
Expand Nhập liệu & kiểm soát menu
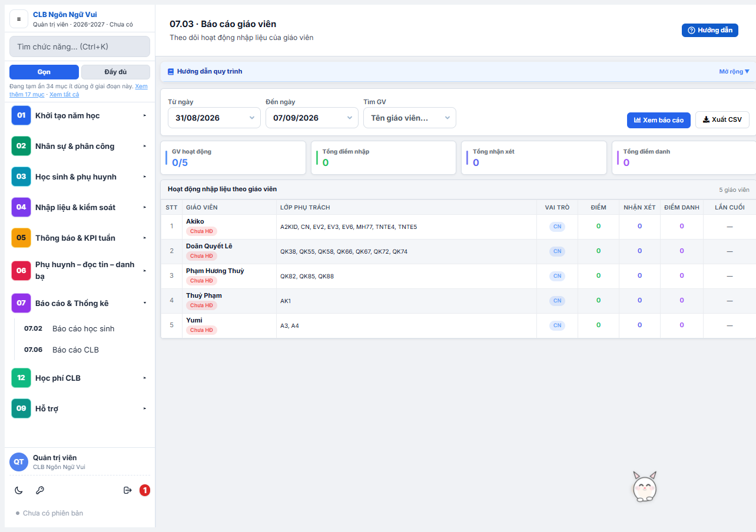coord(79,207)
